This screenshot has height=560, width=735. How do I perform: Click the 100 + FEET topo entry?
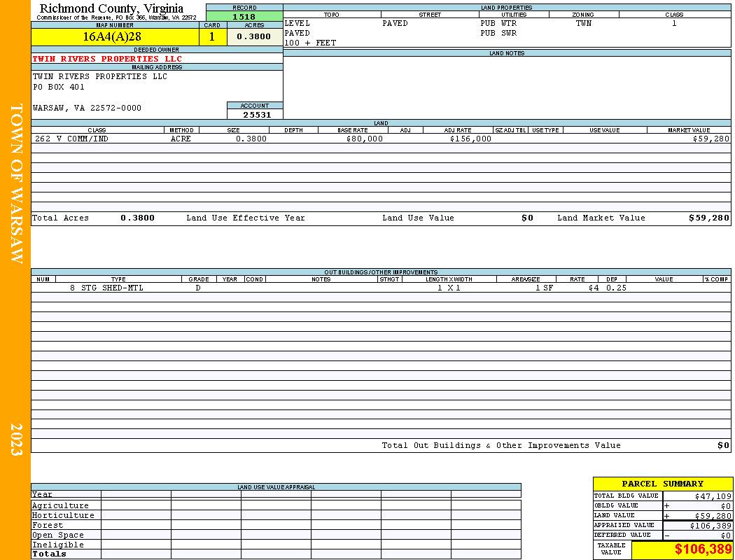pos(310,43)
